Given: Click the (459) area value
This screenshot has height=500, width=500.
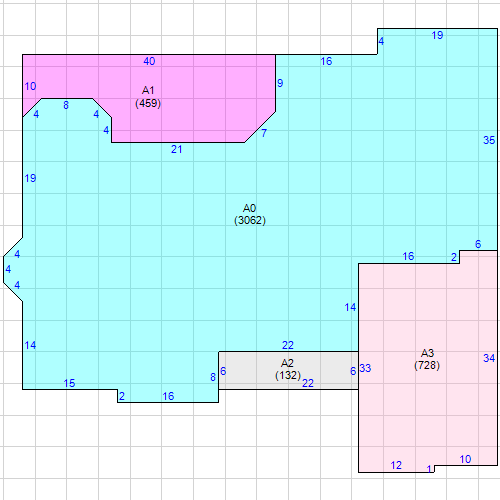Looking at the screenshot, I should 148,103.
